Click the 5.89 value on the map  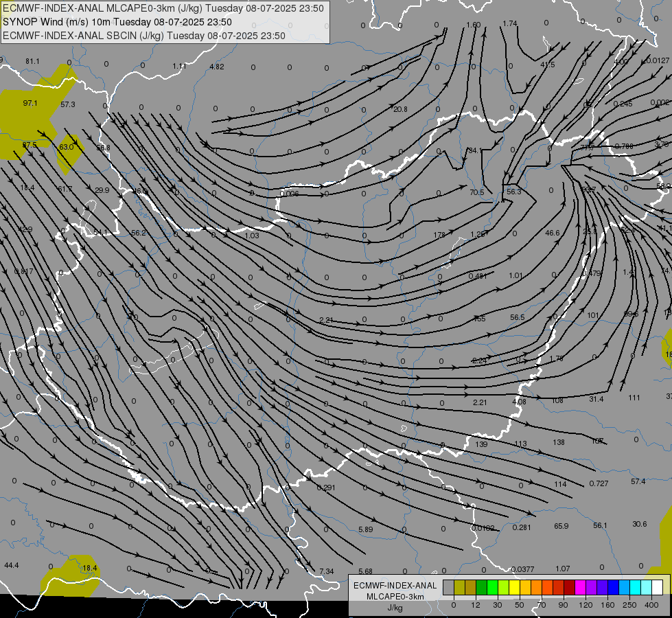[366, 529]
